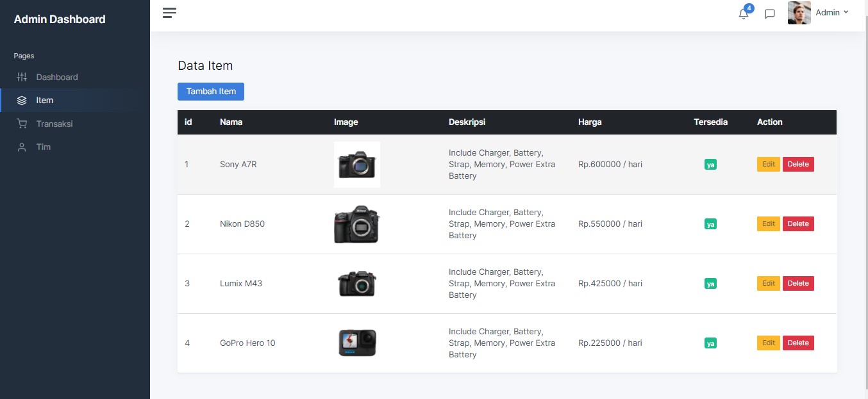
Task: Click the yellow Edit button for Nikon D850
Action: [x=768, y=224]
